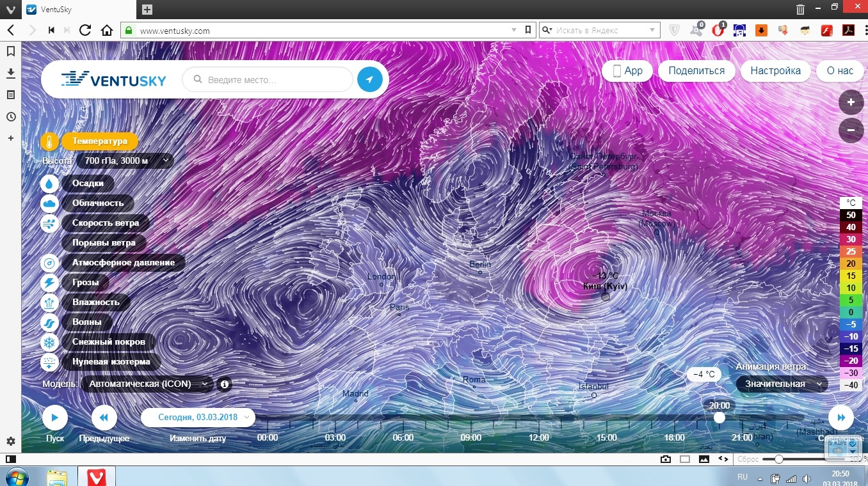
Task: Click the timeline slider handle at 20:00
Action: [719, 418]
